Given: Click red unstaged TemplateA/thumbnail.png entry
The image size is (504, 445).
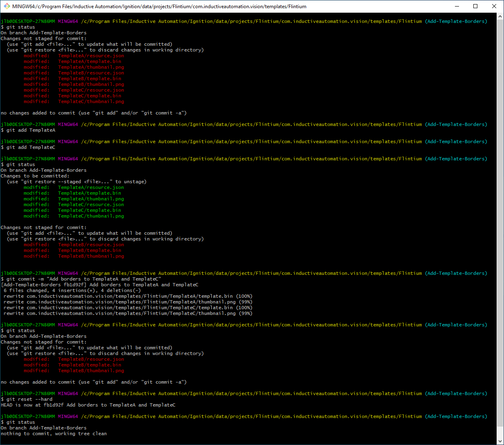Looking at the screenshot, I should [74, 67].
